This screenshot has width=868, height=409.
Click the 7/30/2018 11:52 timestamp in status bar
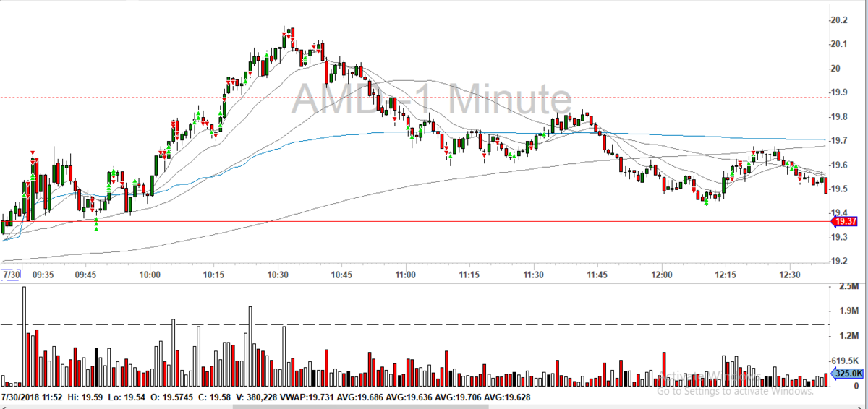pyautogui.click(x=32, y=397)
